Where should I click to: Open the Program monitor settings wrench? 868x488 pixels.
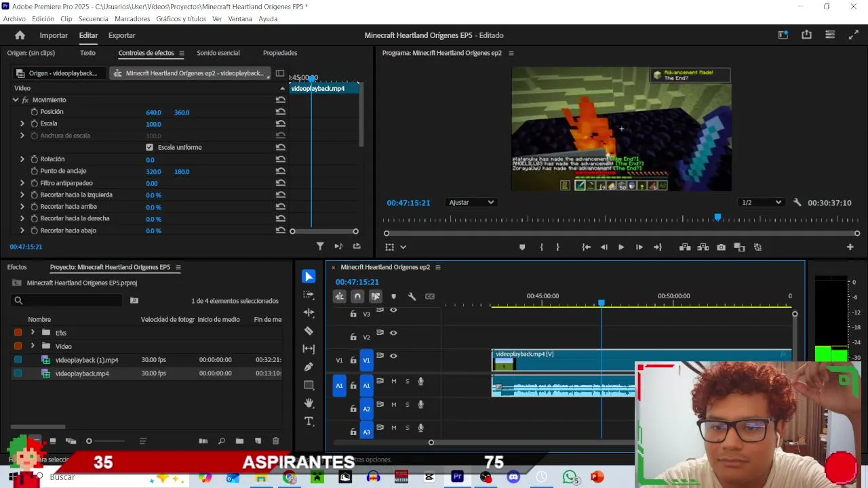coord(797,203)
